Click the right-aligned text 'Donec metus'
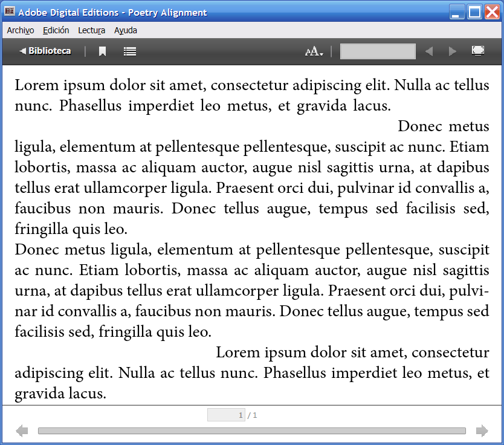This screenshot has height=445, width=504. tap(444, 126)
